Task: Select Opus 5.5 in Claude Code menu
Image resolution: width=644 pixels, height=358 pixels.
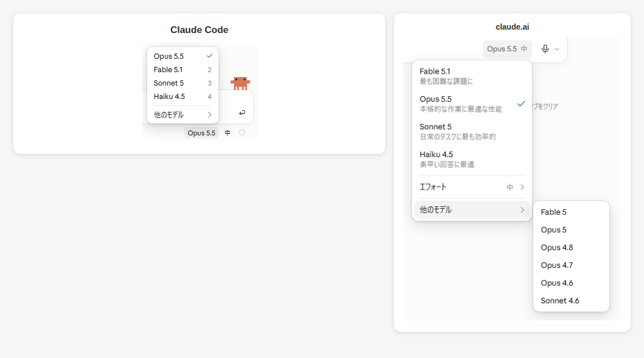Action: tap(183, 56)
